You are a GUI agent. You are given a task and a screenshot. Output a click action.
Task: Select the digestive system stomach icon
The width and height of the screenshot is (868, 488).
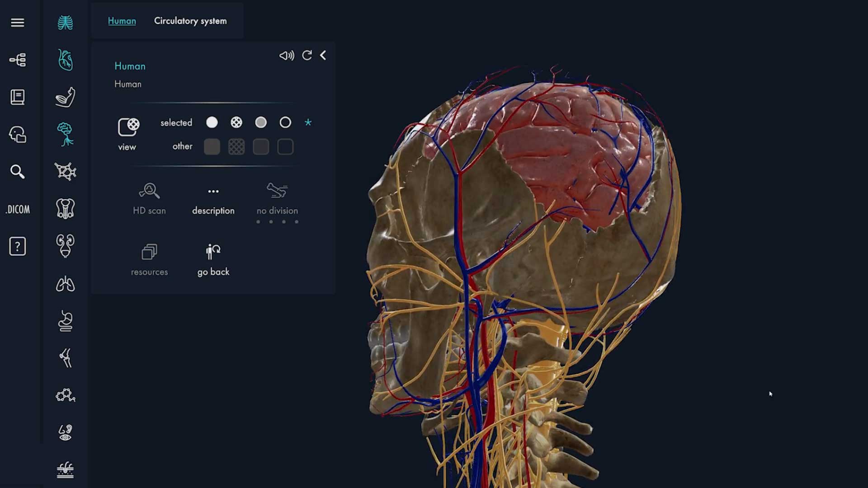66,321
